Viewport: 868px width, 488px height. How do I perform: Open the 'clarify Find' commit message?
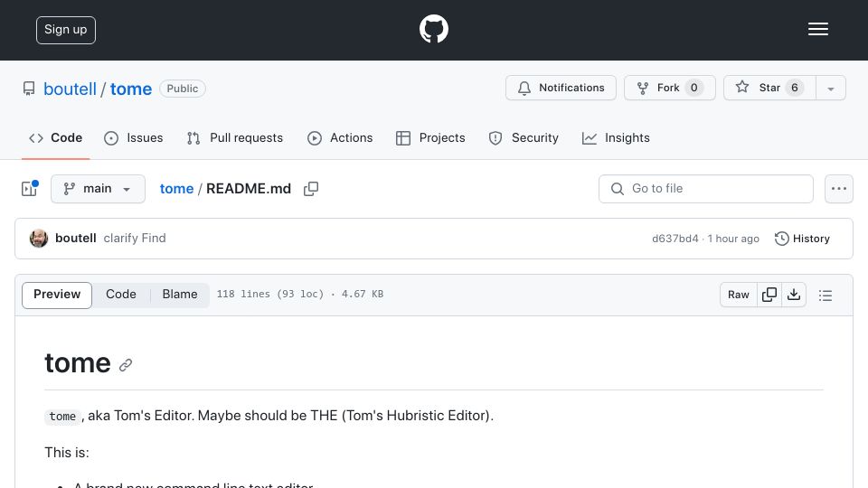[135, 238]
